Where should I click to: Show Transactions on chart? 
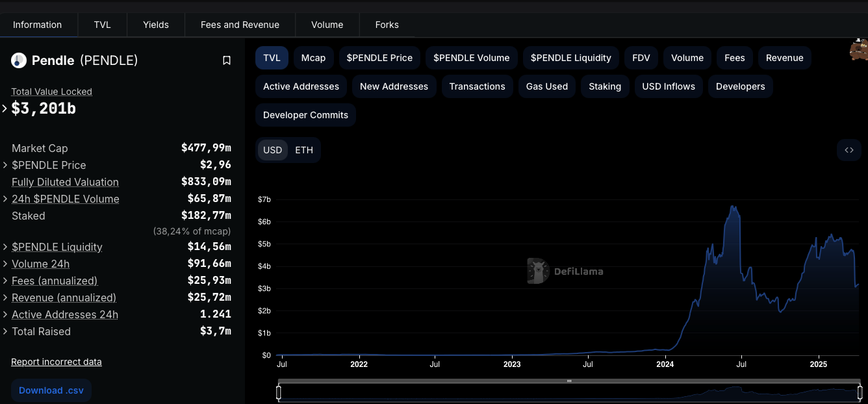[x=478, y=86]
